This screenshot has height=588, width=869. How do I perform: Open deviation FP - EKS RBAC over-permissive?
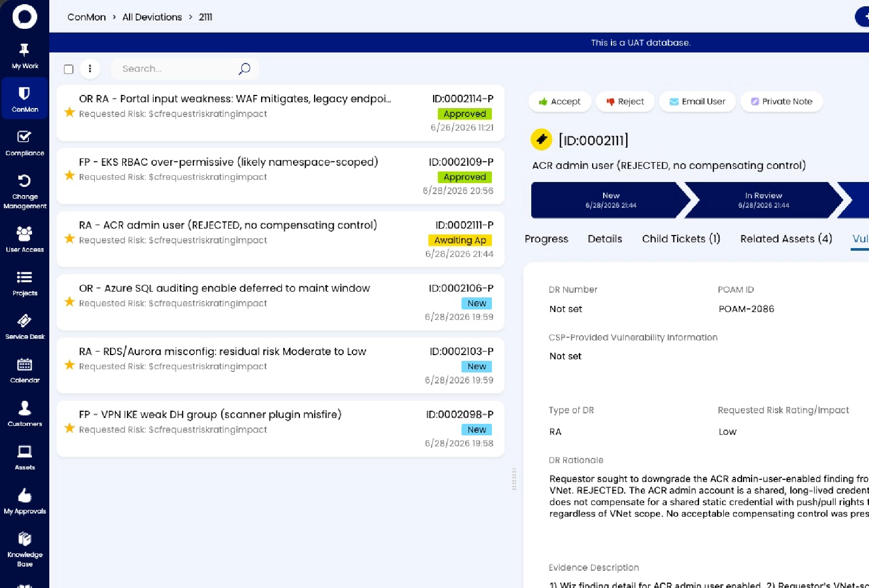tap(281, 176)
